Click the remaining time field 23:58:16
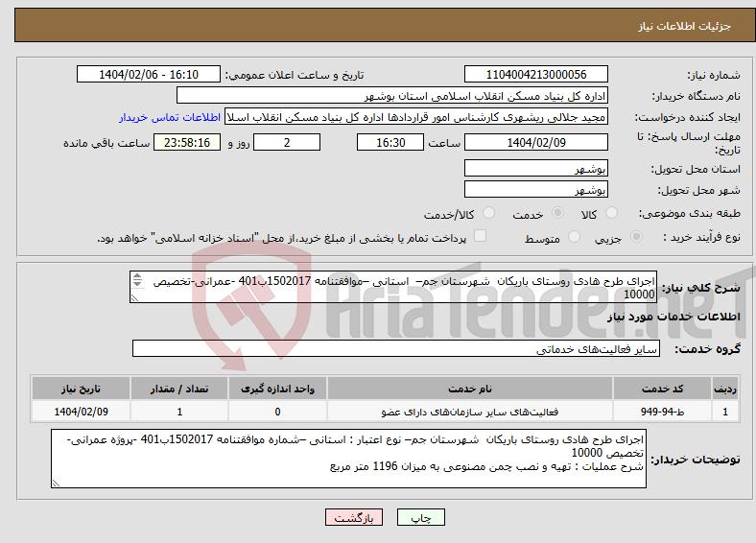This screenshot has width=756, height=543. point(187,142)
